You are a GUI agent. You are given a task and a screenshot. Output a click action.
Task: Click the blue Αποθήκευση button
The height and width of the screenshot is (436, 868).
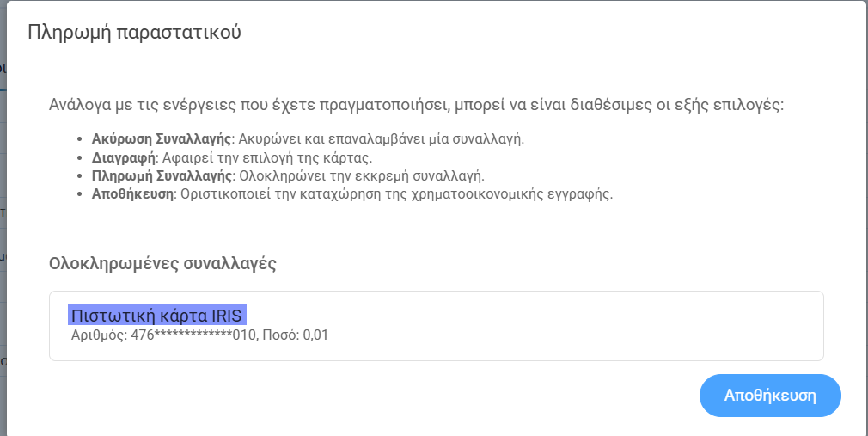(x=770, y=396)
